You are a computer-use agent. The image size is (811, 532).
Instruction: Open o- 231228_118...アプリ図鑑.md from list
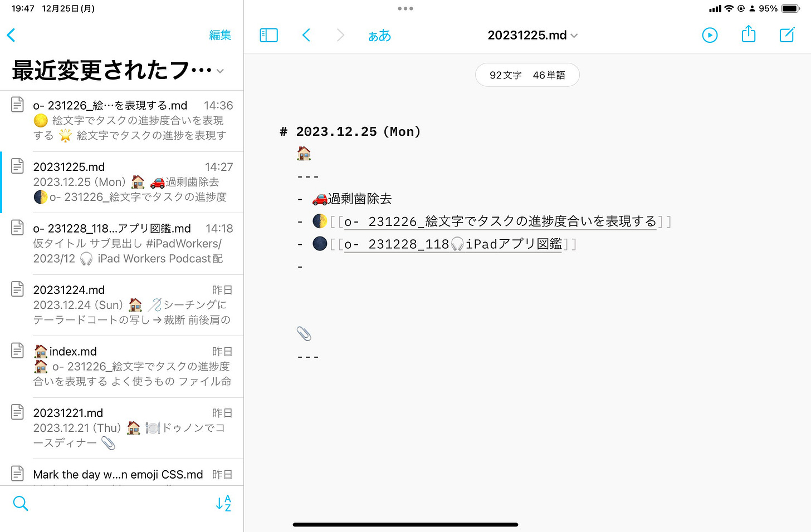pyautogui.click(x=122, y=244)
